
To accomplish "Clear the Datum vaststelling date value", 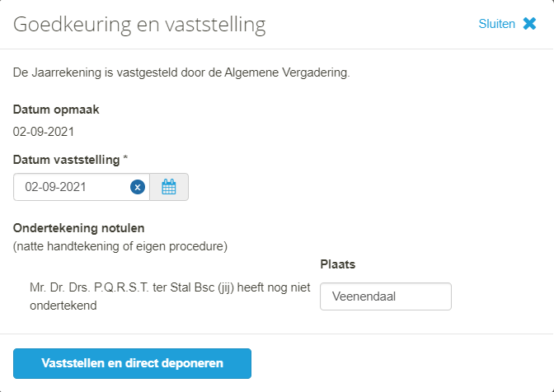I will tap(138, 187).
